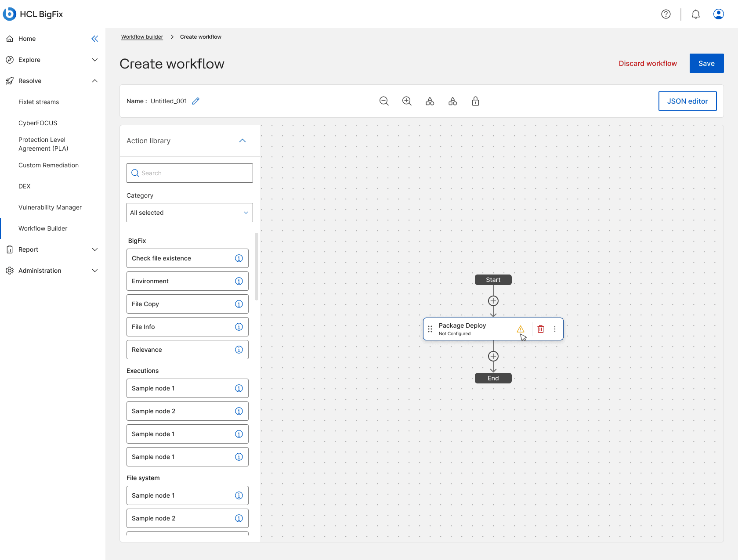Zoom out of the workflow canvas
The height and width of the screenshot is (560, 738).
click(384, 101)
